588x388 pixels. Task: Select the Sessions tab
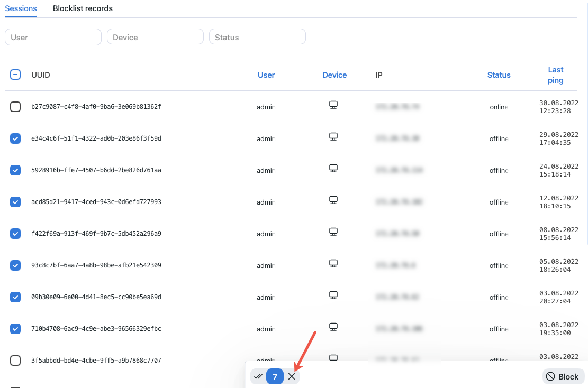pyautogui.click(x=21, y=8)
